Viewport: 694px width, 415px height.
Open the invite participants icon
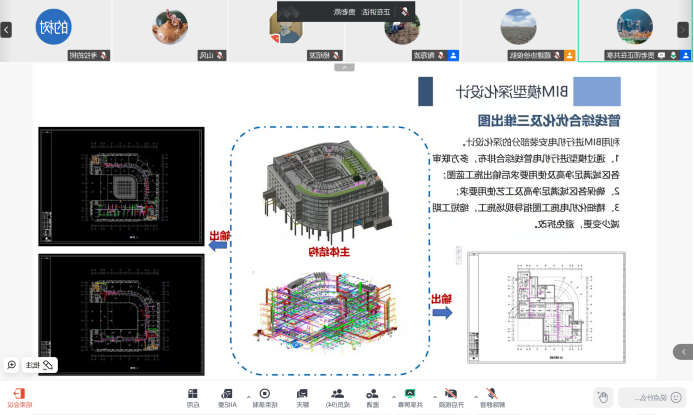[x=372, y=393]
